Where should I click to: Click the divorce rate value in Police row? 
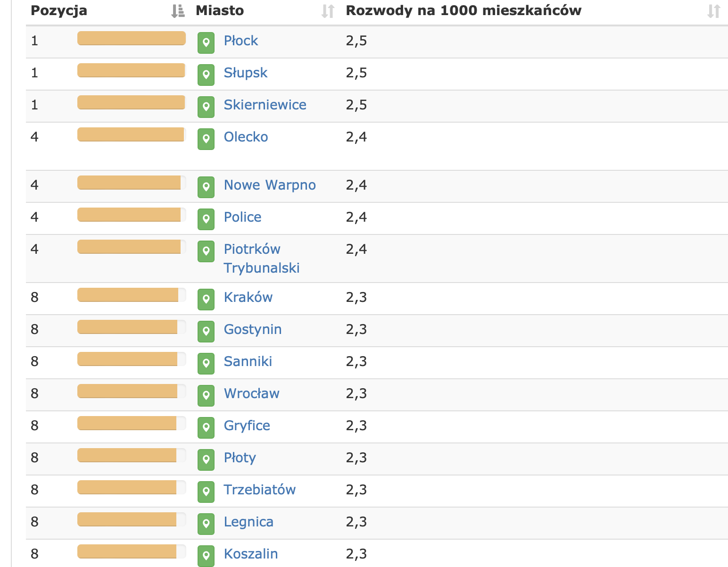(356, 217)
